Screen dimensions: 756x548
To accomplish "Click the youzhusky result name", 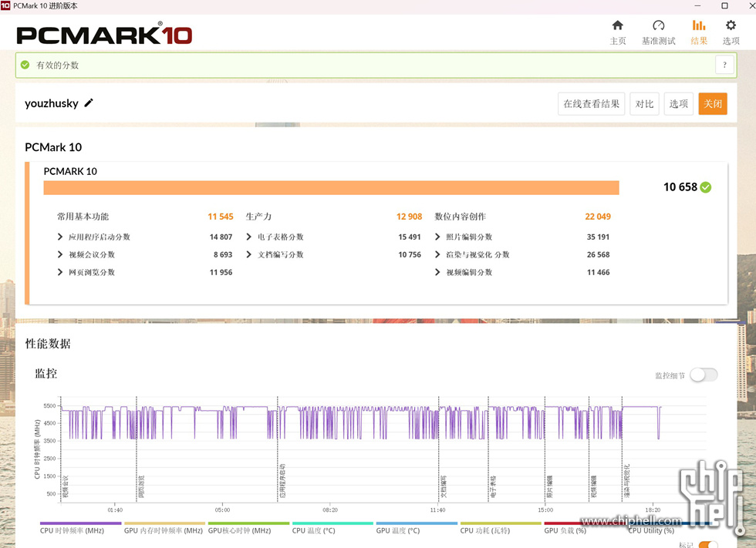I will pos(52,103).
